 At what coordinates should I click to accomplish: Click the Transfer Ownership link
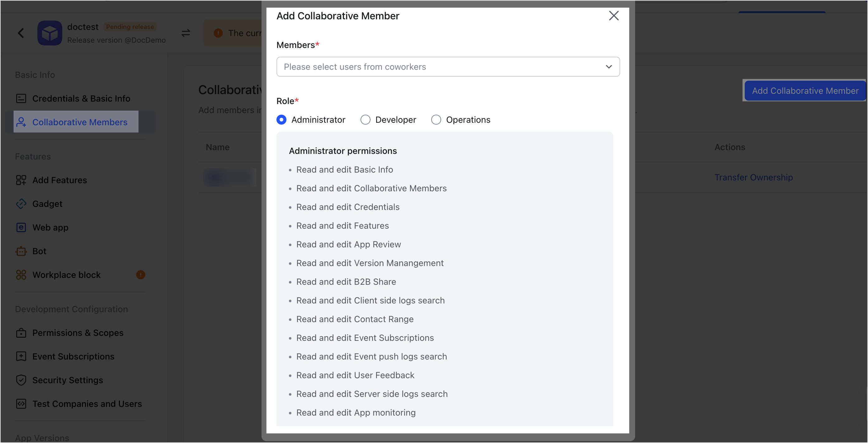[753, 177]
